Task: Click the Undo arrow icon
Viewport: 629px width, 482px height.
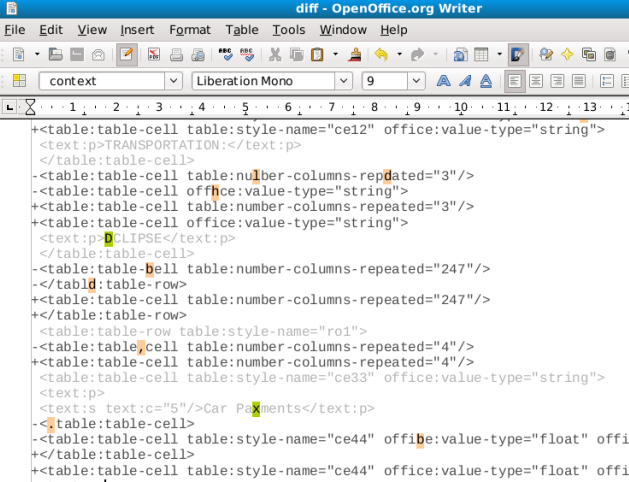Action: [380, 54]
